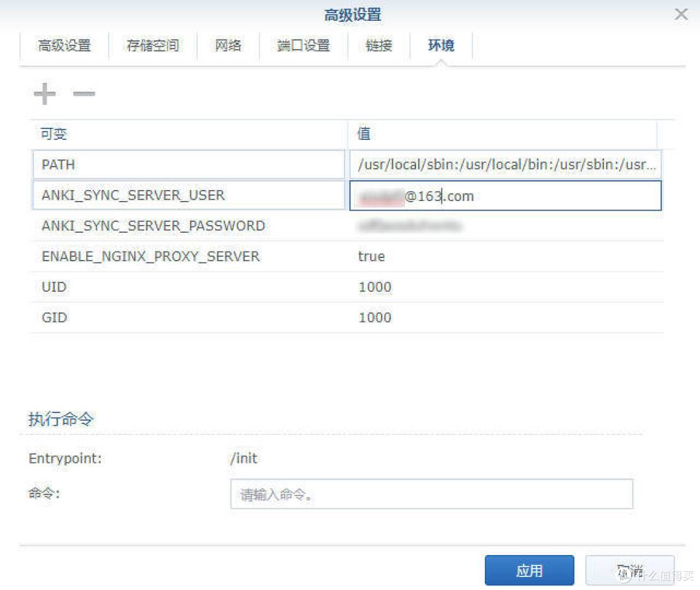Select the 链接 tab

pyautogui.click(x=379, y=45)
